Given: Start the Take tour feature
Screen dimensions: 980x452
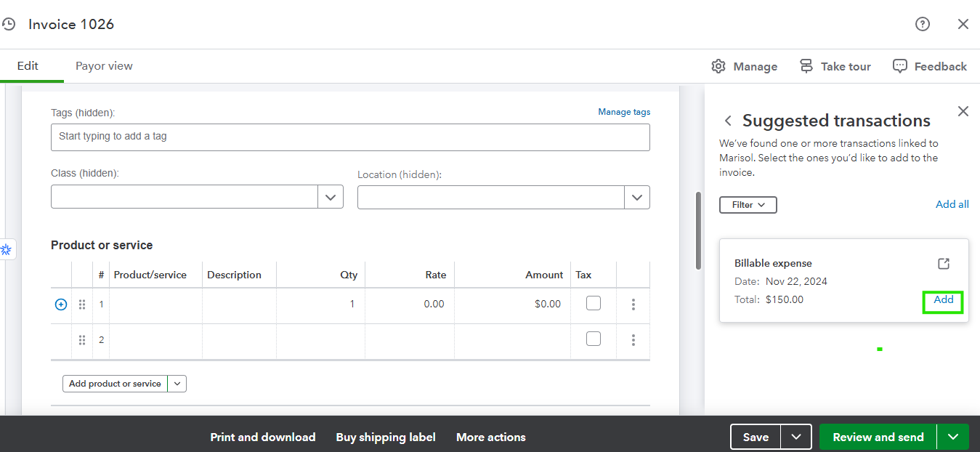Looking at the screenshot, I should [835, 66].
